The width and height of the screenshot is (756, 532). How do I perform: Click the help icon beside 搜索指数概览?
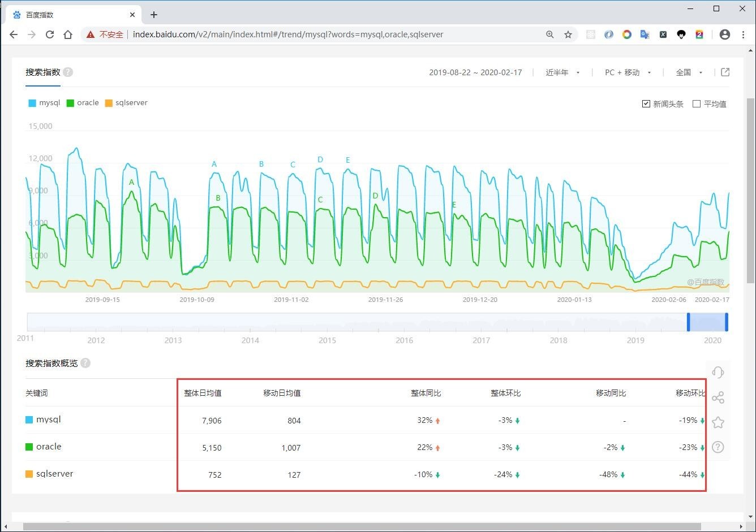click(x=85, y=363)
